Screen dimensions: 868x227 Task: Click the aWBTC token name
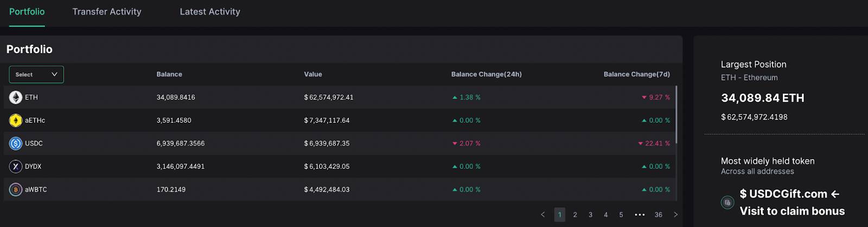pyautogui.click(x=36, y=190)
